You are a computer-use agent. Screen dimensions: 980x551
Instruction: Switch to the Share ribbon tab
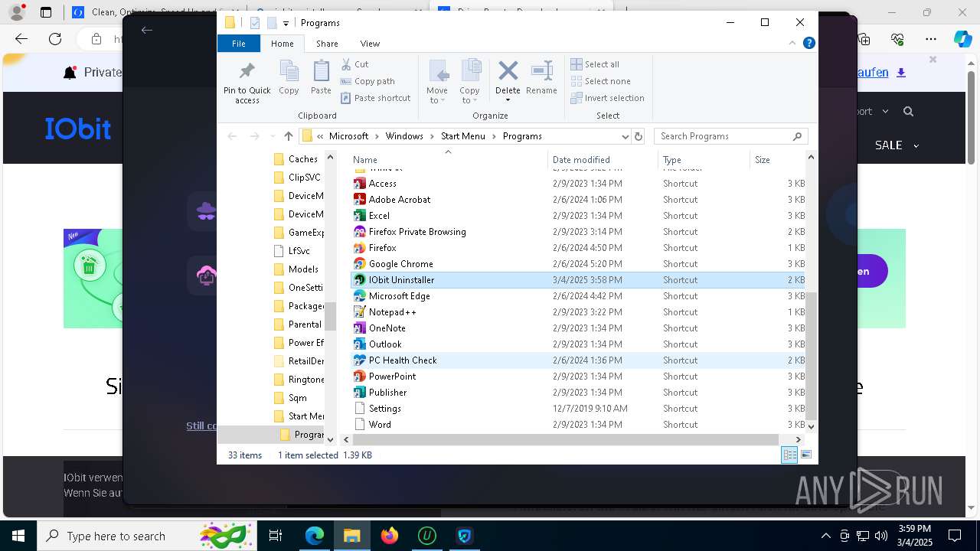click(x=327, y=44)
